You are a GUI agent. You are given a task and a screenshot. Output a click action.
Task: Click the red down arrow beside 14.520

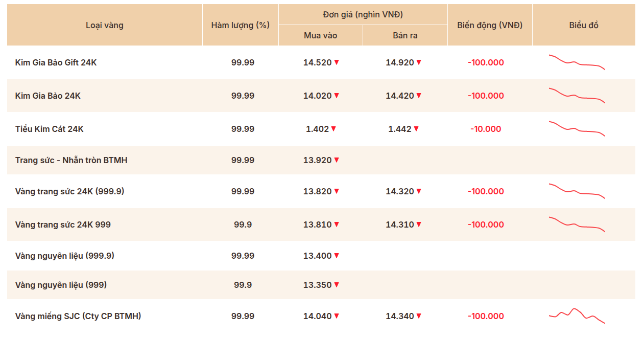pos(337,62)
